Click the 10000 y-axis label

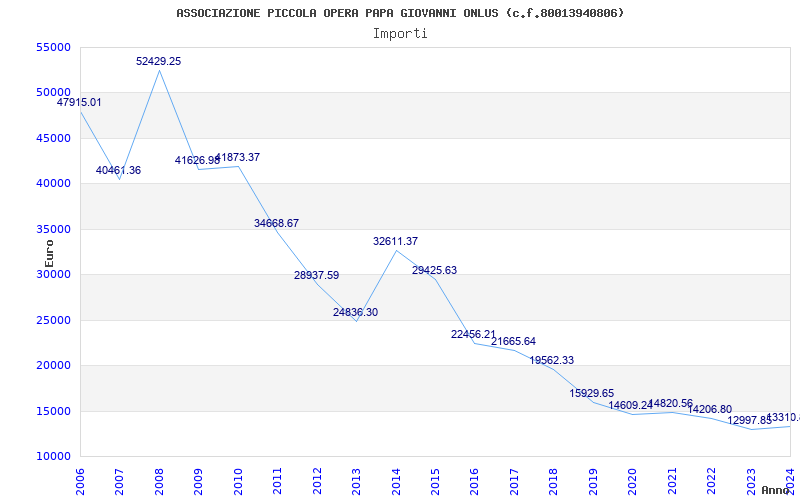coord(54,456)
